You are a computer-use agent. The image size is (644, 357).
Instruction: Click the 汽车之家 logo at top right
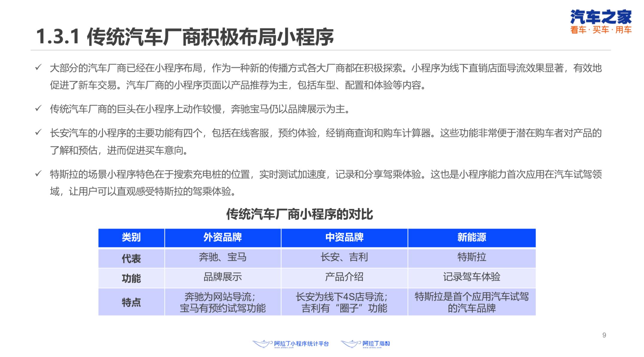pos(601,17)
